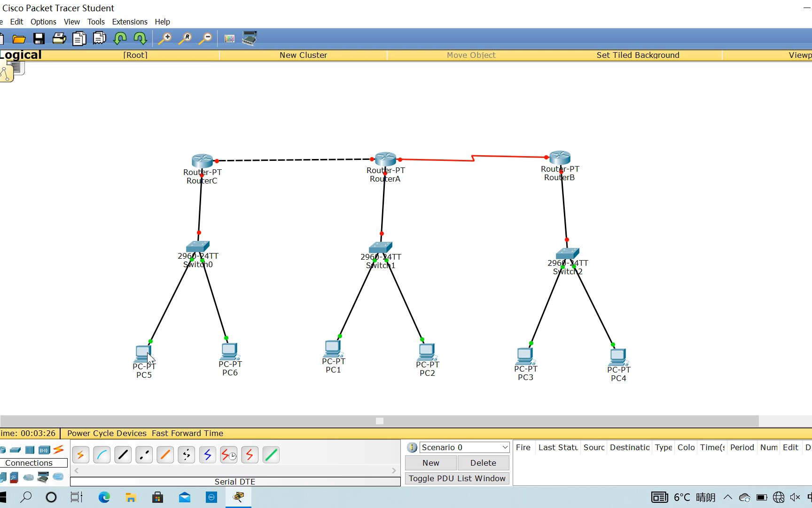Select the console cable (light blue curve)
The image size is (812, 508).
click(102, 455)
